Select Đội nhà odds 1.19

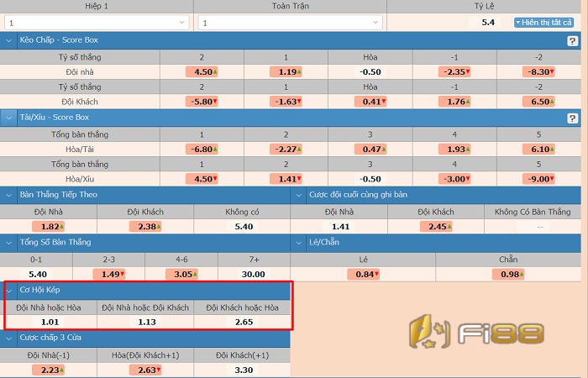286,72
